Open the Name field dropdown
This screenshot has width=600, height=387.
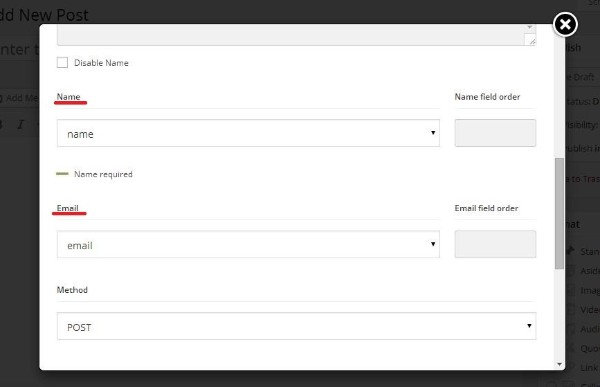[248, 133]
